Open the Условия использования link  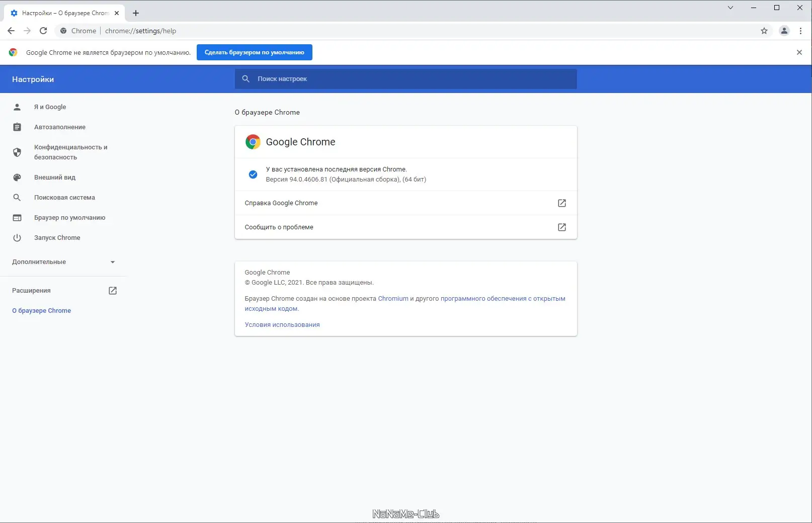(282, 325)
